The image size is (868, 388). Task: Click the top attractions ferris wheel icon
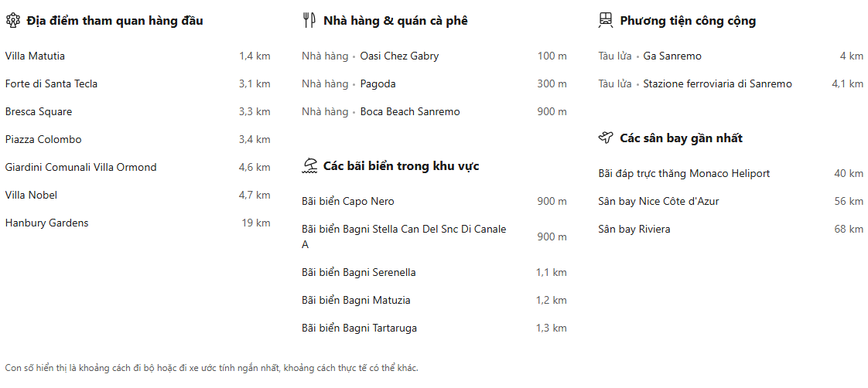click(x=12, y=21)
